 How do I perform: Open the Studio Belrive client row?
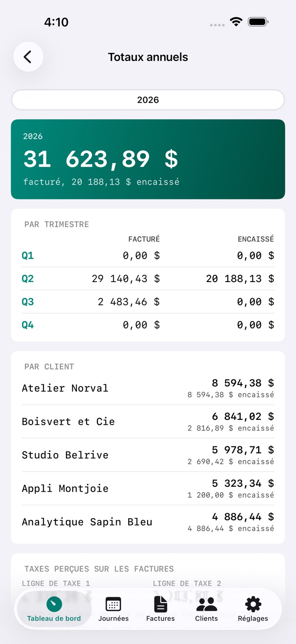click(x=148, y=455)
